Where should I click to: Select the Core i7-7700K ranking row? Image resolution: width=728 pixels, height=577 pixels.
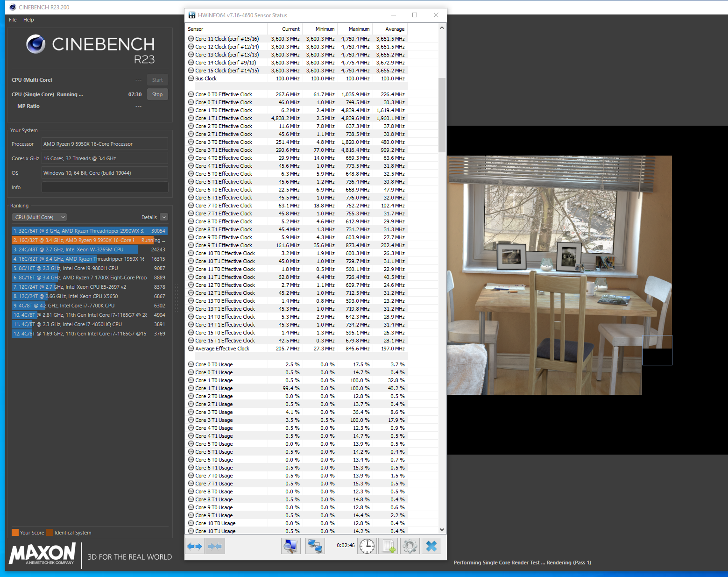pos(89,306)
